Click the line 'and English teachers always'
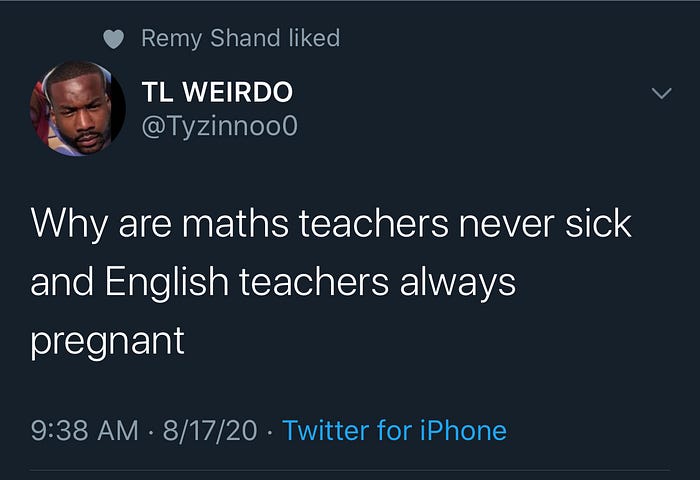This screenshot has height=480, width=700. tap(273, 282)
